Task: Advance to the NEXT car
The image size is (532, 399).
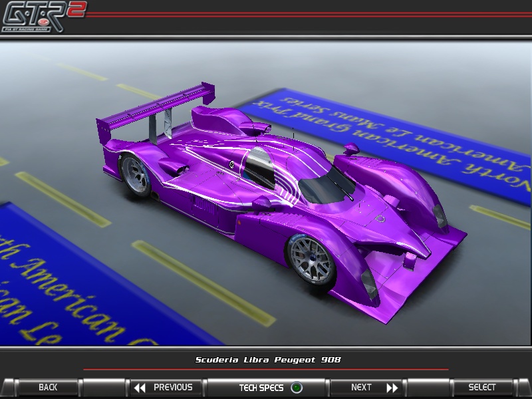Action: 366,387
